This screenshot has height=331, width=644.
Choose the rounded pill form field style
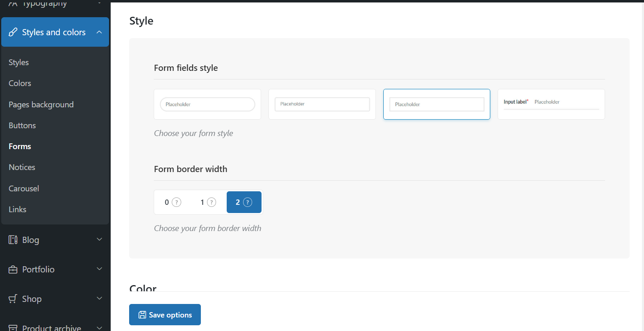[207, 104]
